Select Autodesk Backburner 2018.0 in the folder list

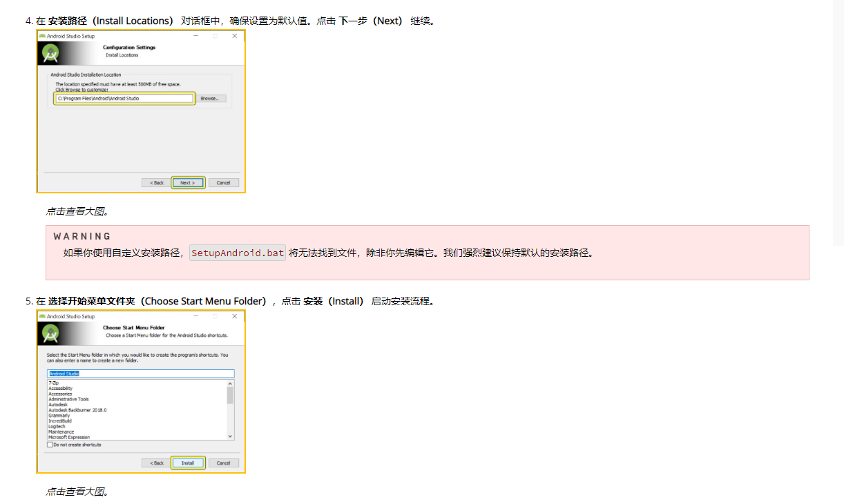coord(77,410)
